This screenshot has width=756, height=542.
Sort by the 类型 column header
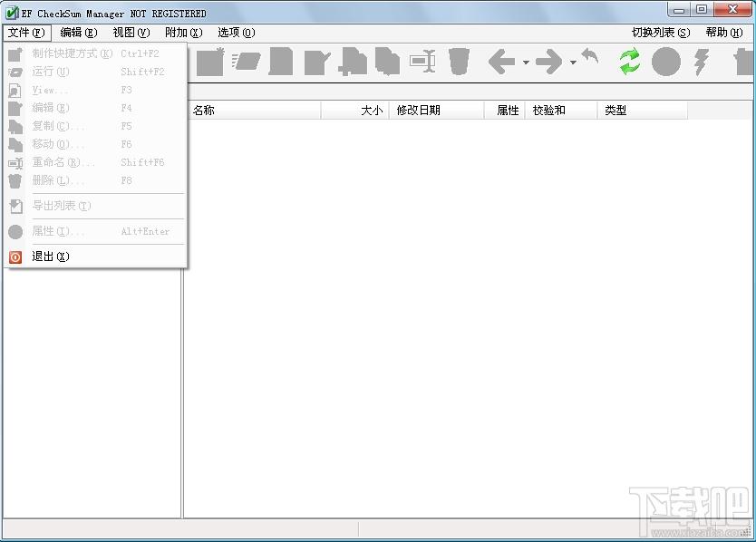pyautogui.click(x=643, y=111)
